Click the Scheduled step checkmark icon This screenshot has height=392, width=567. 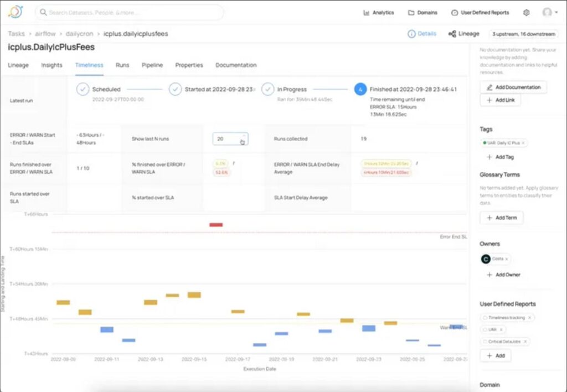(x=83, y=89)
